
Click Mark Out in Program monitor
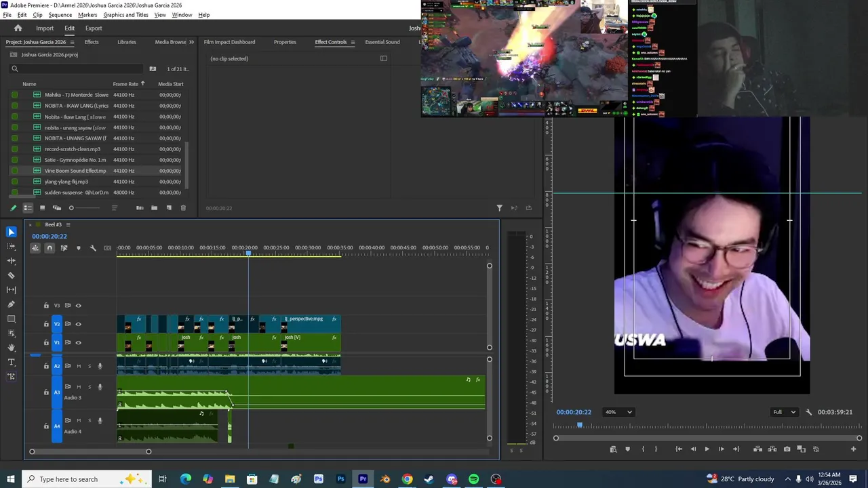coord(656,449)
